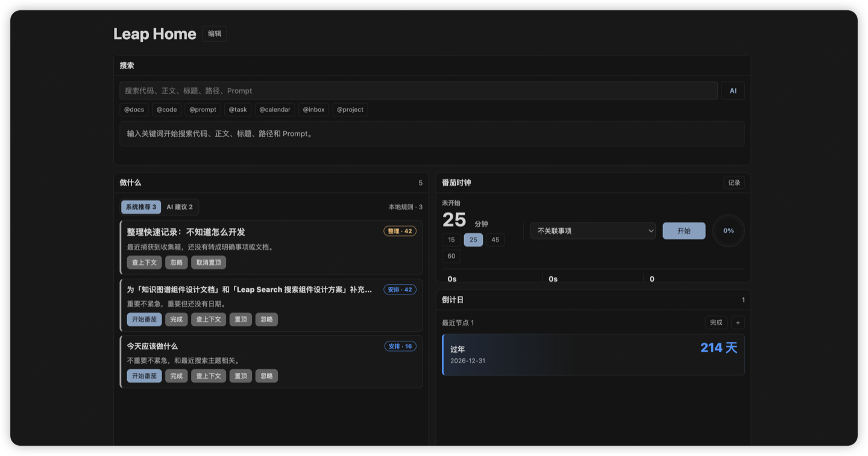Set the pomodoro duration to 45 minutes
The height and width of the screenshot is (456, 868).
point(495,239)
